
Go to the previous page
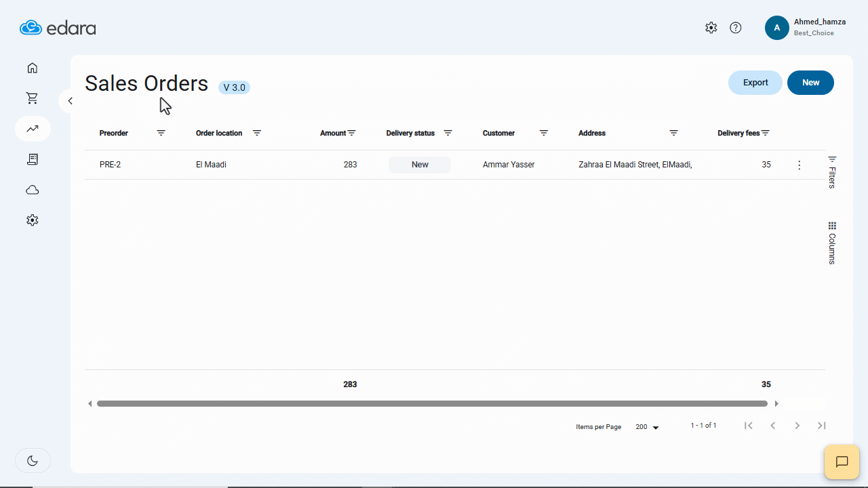click(x=773, y=426)
